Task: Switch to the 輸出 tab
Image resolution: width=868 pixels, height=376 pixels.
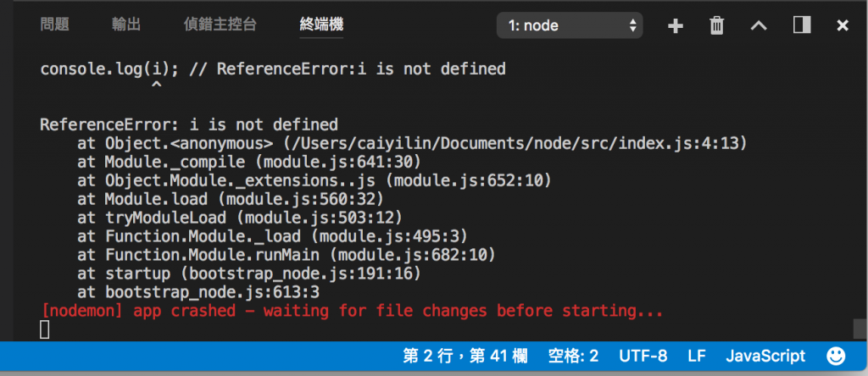Action: pos(126,25)
